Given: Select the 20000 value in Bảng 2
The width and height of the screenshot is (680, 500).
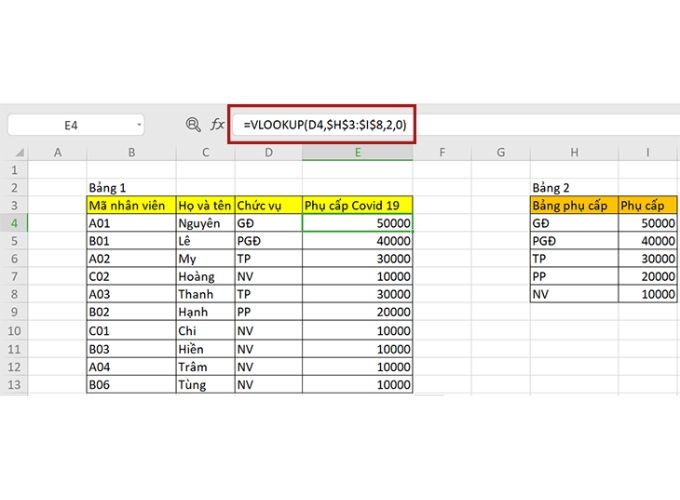Looking at the screenshot, I should [x=647, y=277].
